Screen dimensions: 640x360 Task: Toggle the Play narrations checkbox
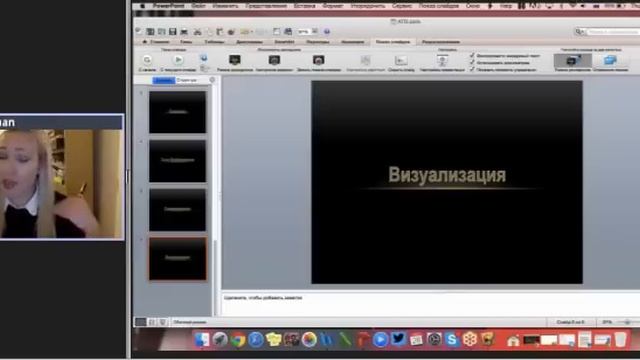click(472, 56)
